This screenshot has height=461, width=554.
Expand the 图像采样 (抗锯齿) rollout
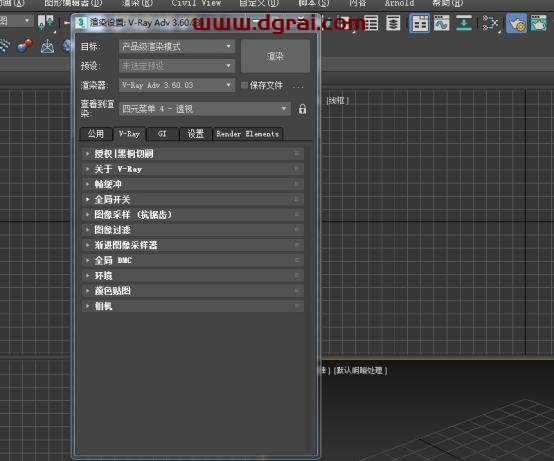click(x=193, y=215)
